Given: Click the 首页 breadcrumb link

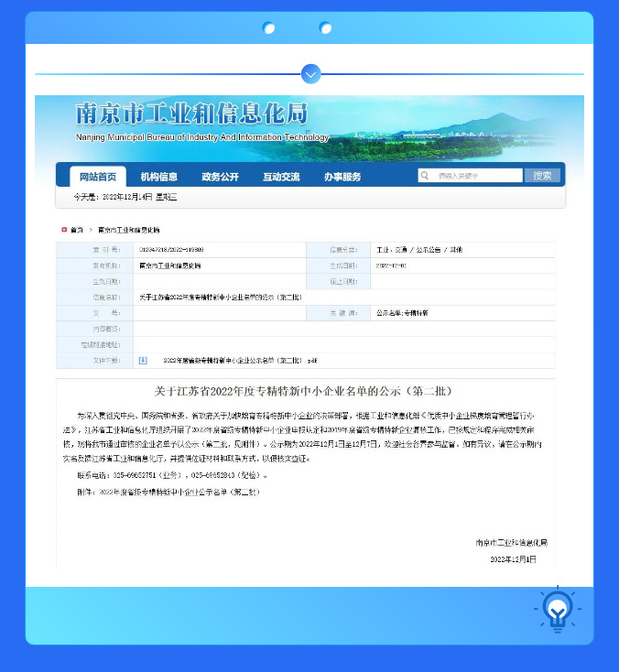Looking at the screenshot, I should pyautogui.click(x=77, y=230).
